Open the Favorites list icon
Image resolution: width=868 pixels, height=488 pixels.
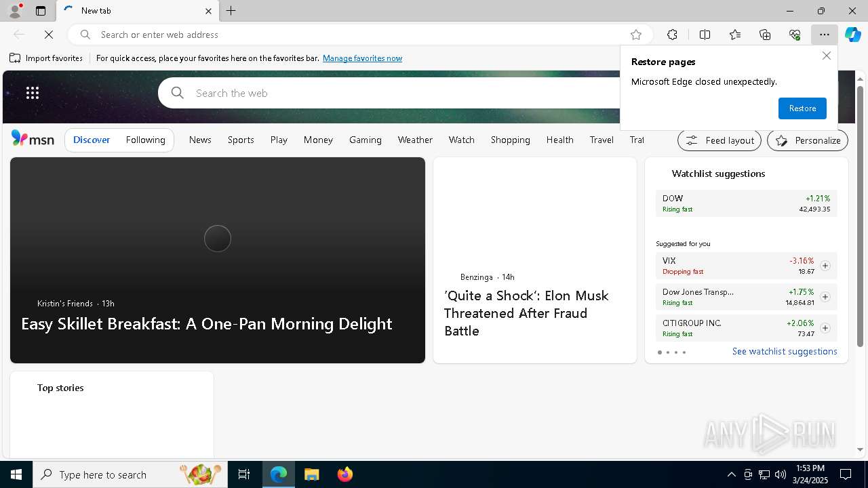click(735, 35)
